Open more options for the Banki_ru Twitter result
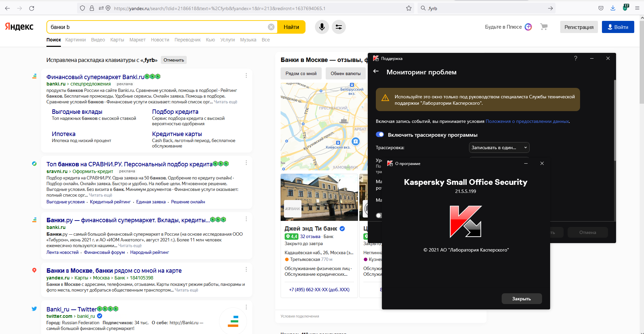The image size is (644, 334). (x=246, y=307)
